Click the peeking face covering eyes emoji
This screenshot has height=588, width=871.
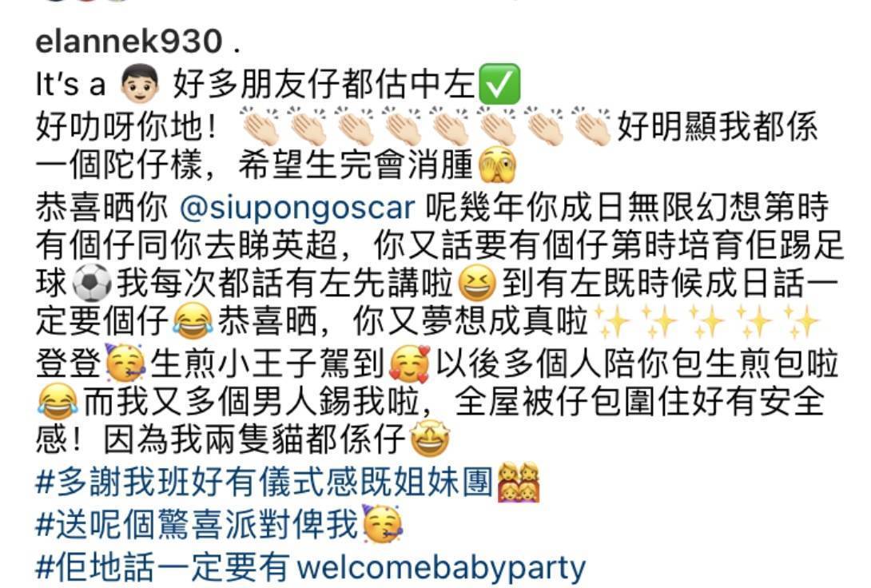498,165
